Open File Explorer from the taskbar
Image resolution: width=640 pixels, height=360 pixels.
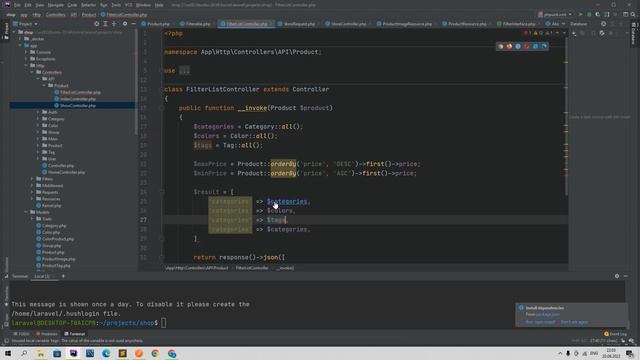click(40, 353)
